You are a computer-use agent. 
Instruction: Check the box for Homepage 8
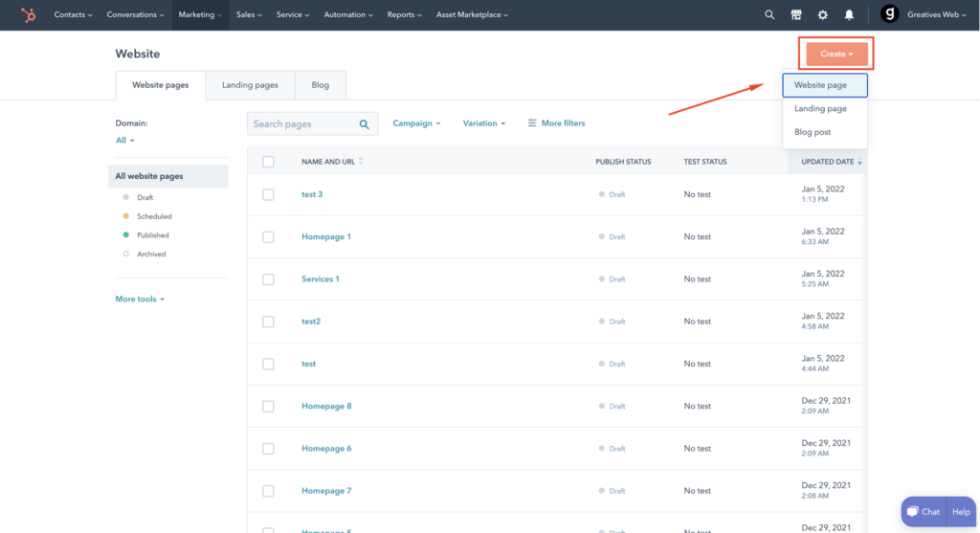click(x=268, y=406)
